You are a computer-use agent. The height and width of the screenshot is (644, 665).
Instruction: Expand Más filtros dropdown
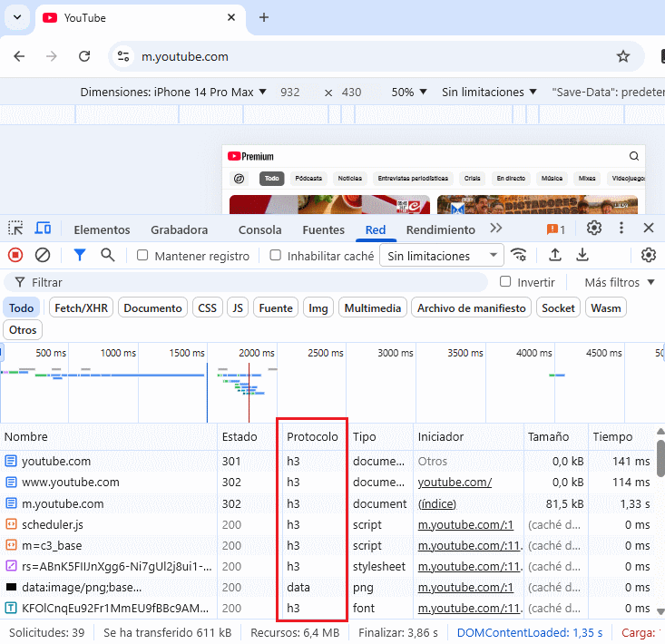620,282
